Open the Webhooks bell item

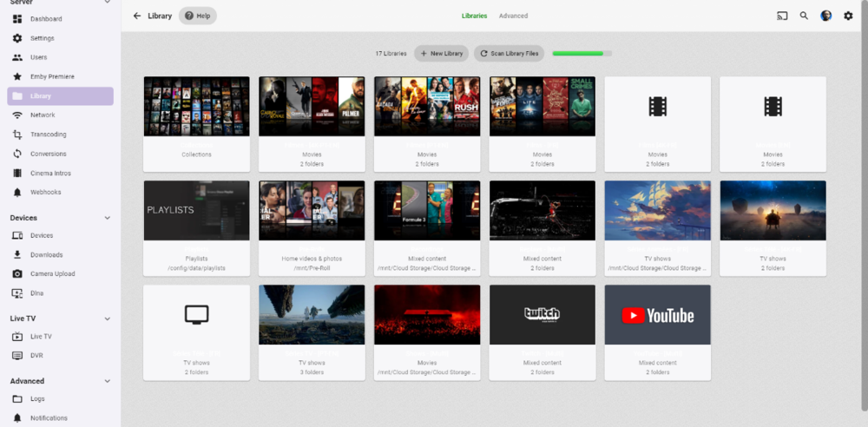pos(61,192)
